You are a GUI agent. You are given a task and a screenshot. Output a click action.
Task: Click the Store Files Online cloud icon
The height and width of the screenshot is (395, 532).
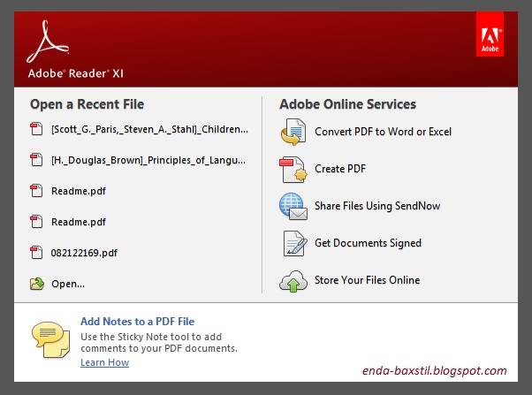pyautogui.click(x=293, y=281)
